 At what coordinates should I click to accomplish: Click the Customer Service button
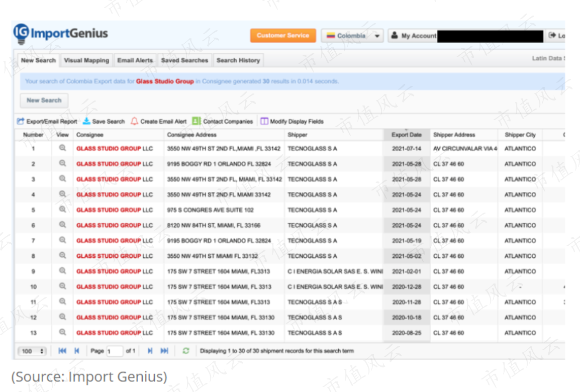[x=283, y=36]
